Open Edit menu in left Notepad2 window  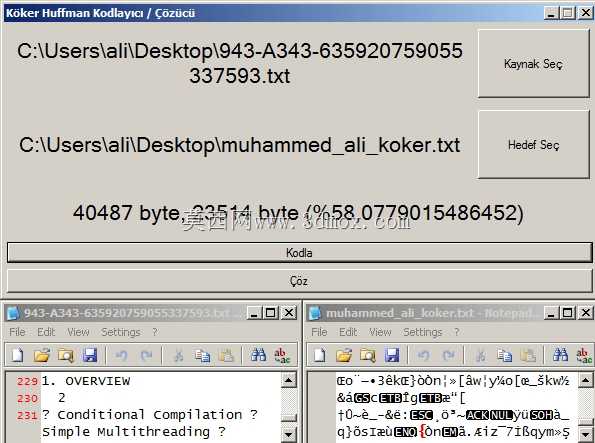tap(46, 332)
